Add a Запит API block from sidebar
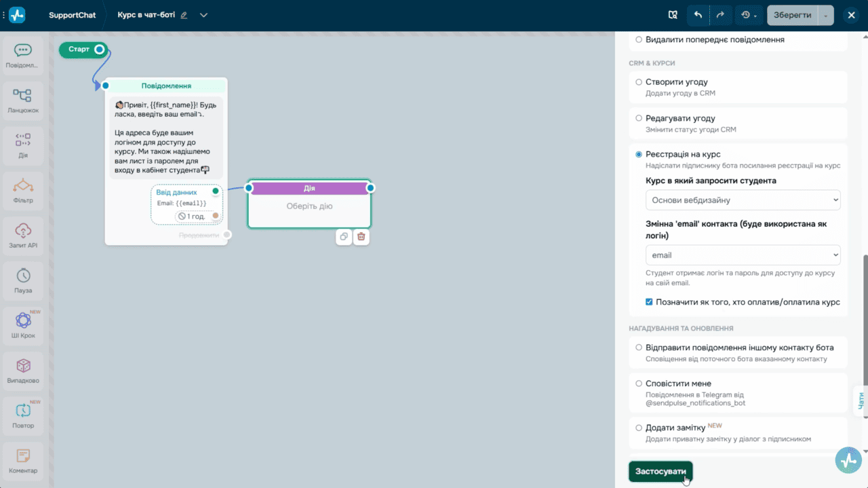Image resolution: width=868 pixels, height=488 pixels. pos(23,236)
